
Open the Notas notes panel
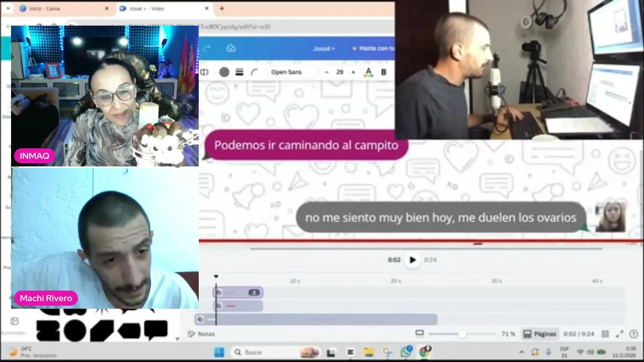tap(201, 334)
